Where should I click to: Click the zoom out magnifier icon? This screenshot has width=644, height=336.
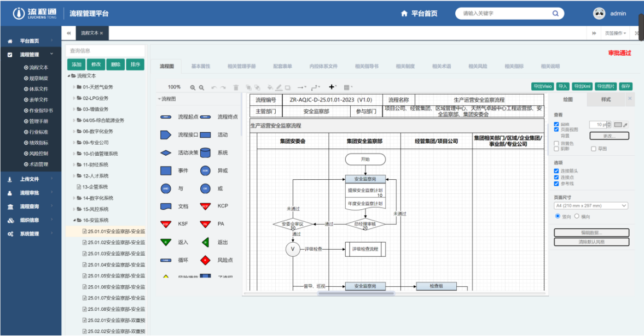[201, 87]
